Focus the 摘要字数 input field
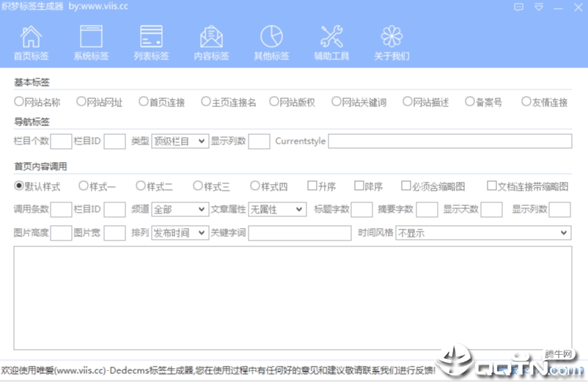 pyautogui.click(x=427, y=210)
